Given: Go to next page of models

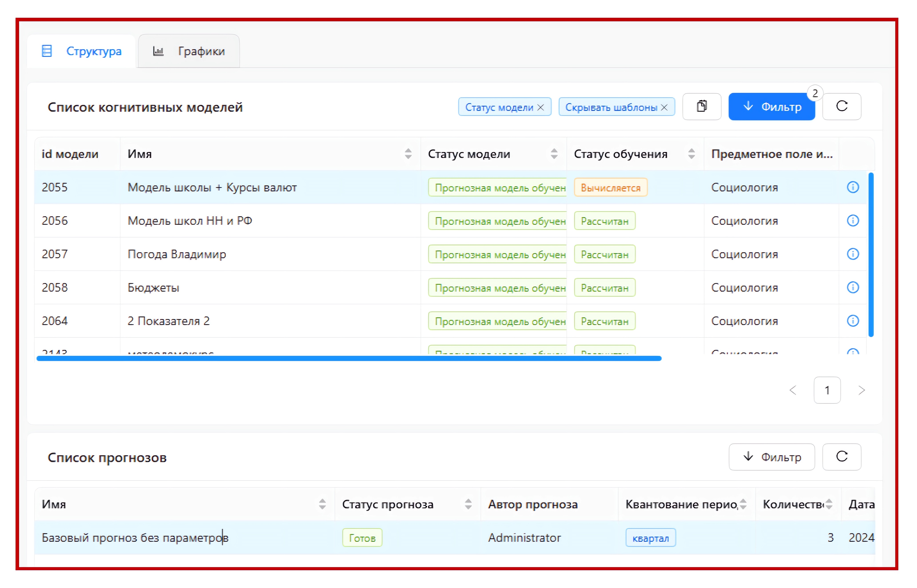Looking at the screenshot, I should [x=861, y=390].
